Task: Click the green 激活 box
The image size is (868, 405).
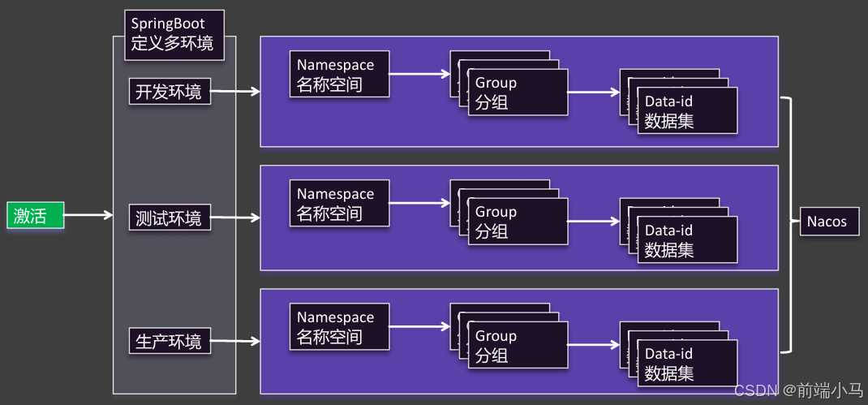Action: tap(36, 216)
